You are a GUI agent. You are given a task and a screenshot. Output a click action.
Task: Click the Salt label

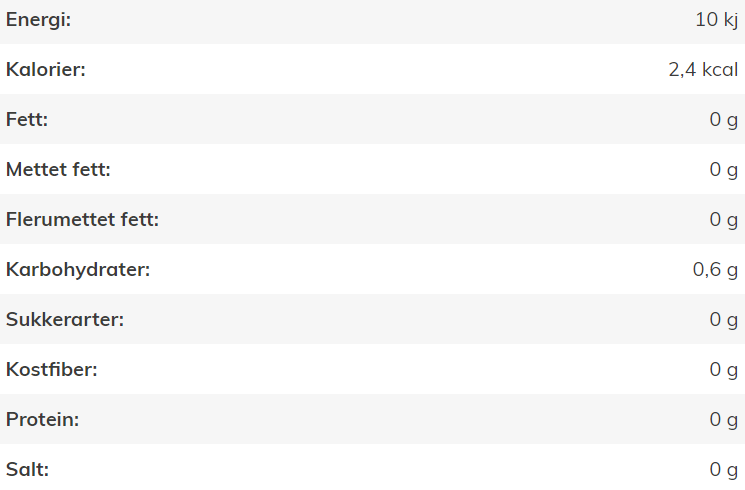coord(27,470)
